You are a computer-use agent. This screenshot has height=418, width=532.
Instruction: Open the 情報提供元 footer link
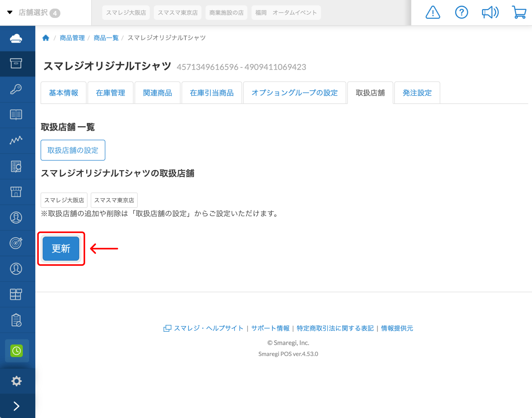click(x=397, y=328)
